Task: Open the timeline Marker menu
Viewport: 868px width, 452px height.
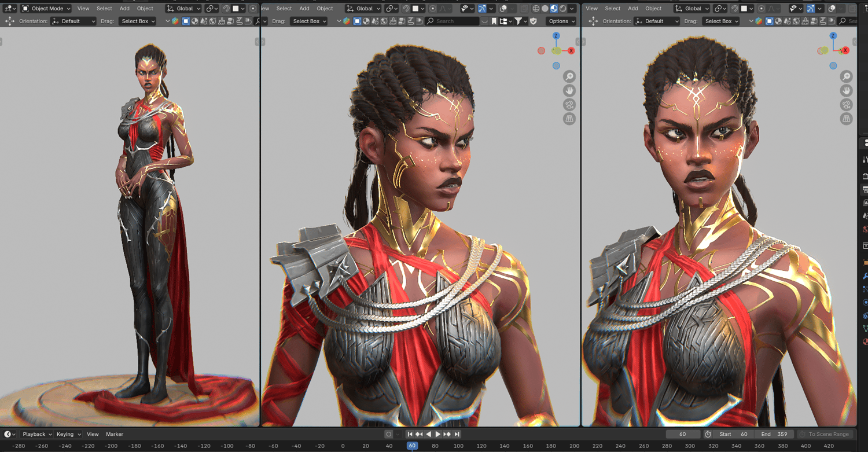Action: coord(115,434)
